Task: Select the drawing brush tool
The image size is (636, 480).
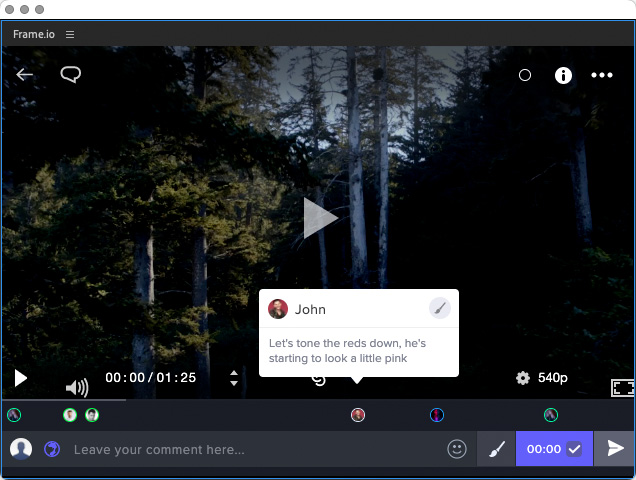Action: tap(496, 449)
